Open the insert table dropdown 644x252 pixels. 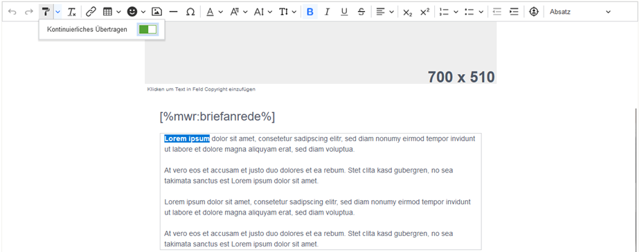tap(111, 12)
